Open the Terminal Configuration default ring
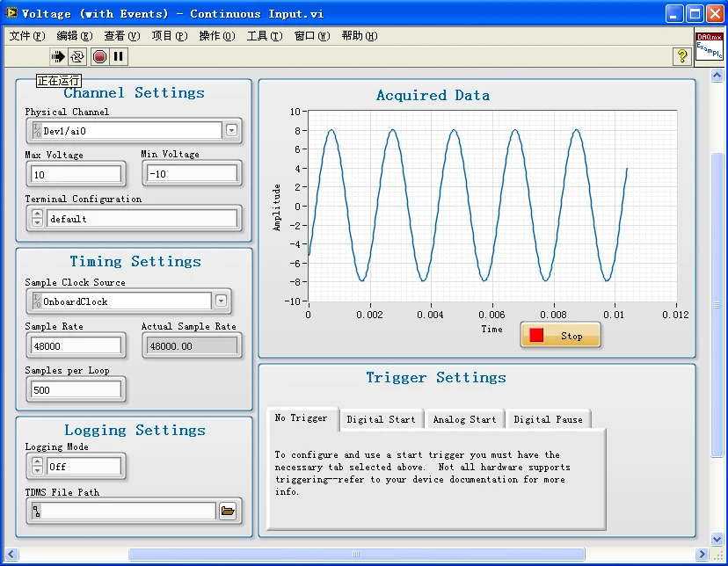Screen dimensions: 728x566 click(x=141, y=219)
